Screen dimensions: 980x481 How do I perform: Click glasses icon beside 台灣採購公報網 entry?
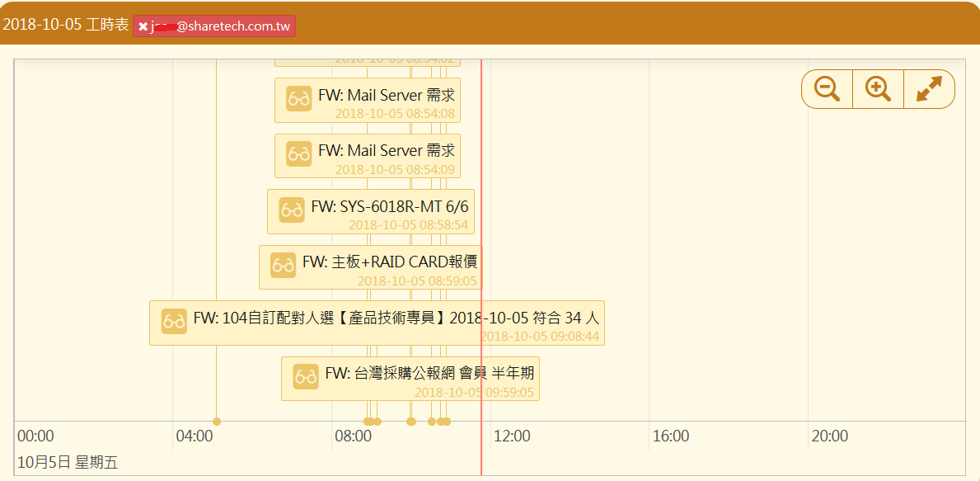[x=306, y=376]
